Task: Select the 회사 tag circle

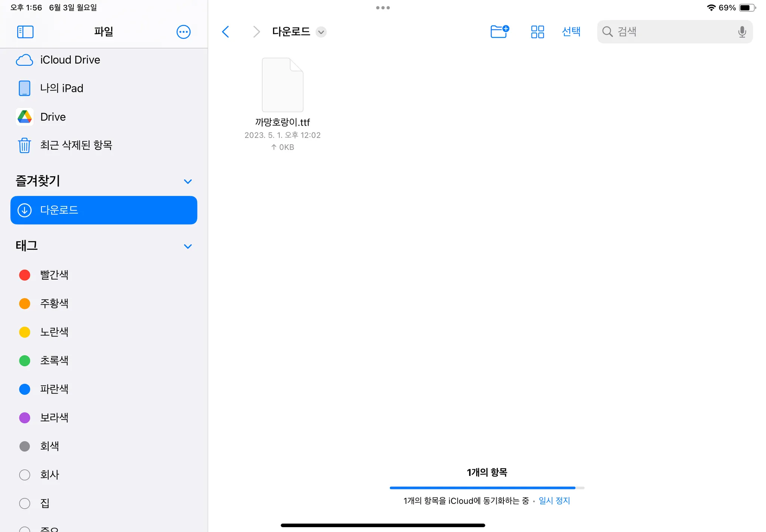Action: click(25, 475)
